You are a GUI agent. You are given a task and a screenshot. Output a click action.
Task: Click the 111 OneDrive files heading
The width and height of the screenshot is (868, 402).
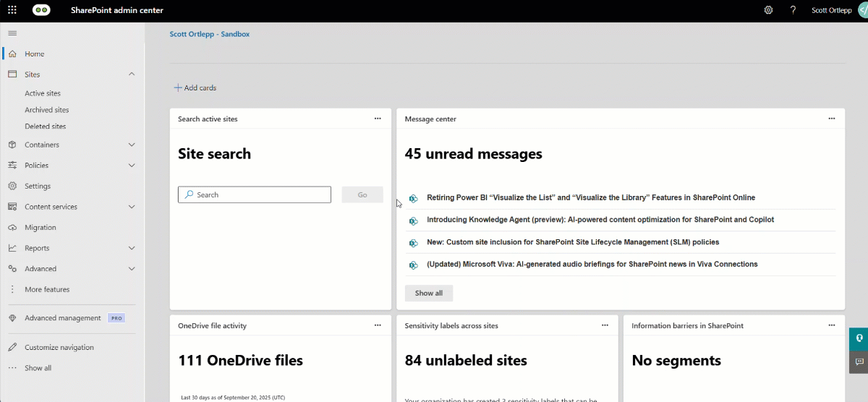point(241,360)
